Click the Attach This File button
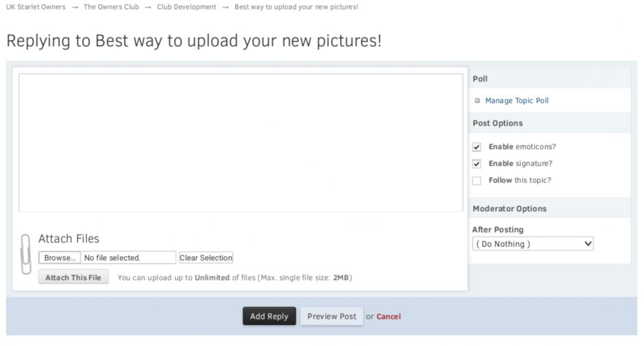 tap(74, 278)
